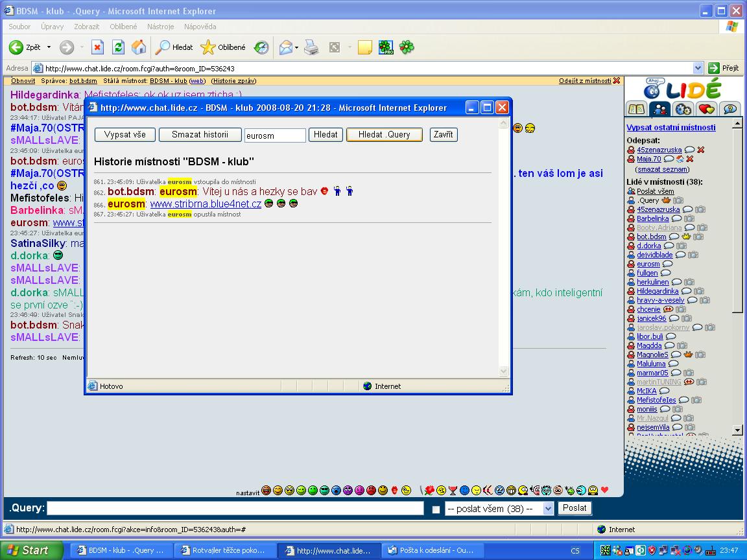Click the 'Odejít z místnosti' link
Viewport: 747px width, 560px height.
pos(585,81)
